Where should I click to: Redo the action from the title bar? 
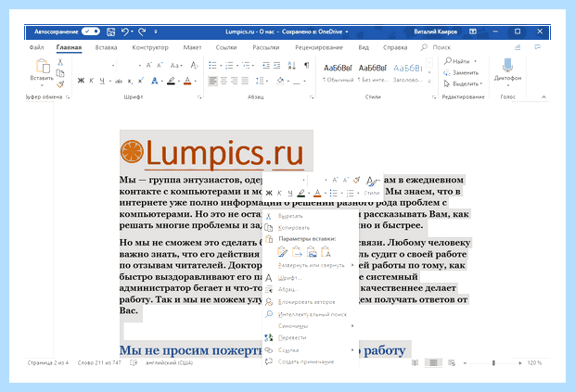pos(142,32)
